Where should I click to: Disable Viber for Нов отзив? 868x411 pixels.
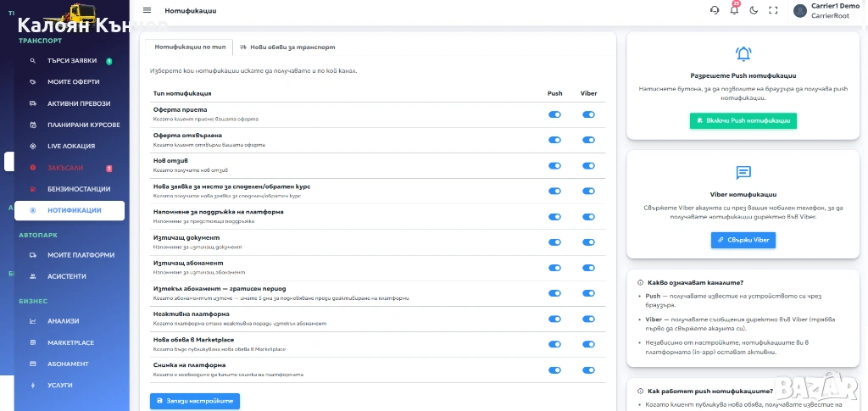coord(588,166)
